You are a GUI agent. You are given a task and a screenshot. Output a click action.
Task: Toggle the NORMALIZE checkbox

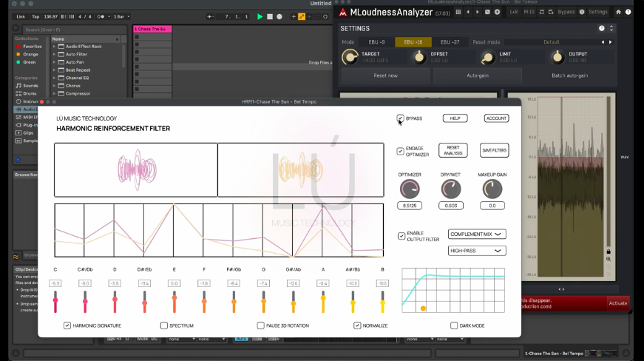click(357, 325)
